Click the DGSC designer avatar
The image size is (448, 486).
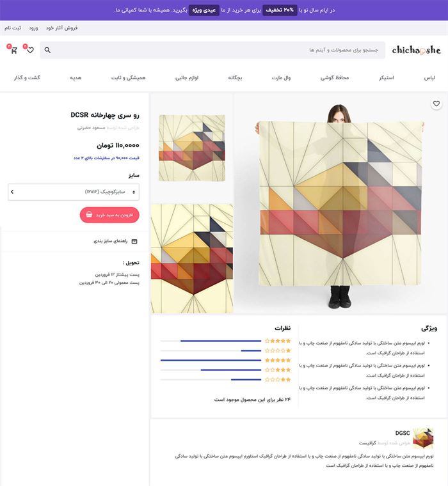[x=423, y=438]
